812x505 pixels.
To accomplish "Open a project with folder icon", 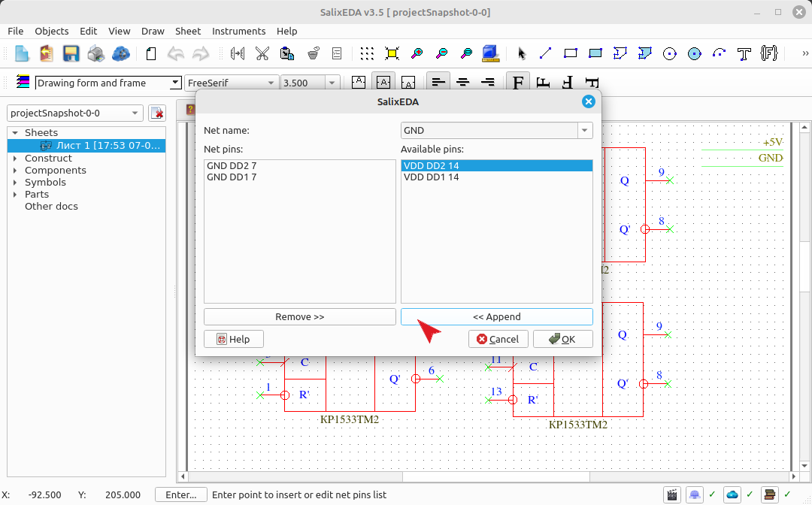I will [x=46, y=53].
